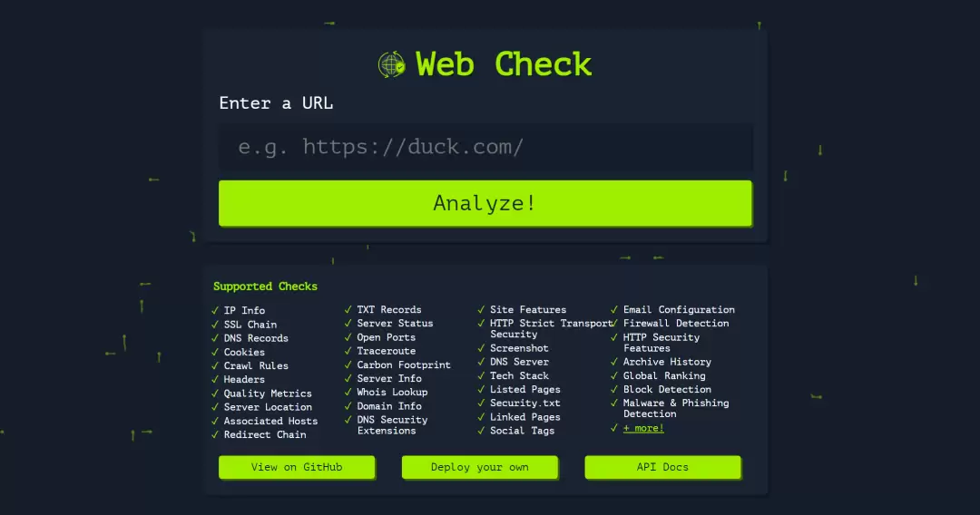The height and width of the screenshot is (515, 980).
Task: Click the 'Quality Metrics' list item
Action: 268,394
